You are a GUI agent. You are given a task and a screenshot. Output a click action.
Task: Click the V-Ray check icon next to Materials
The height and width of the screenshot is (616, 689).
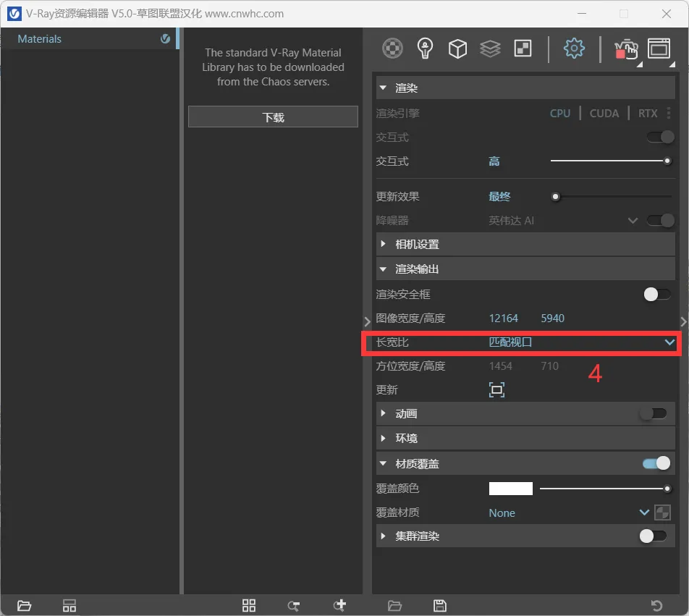165,38
